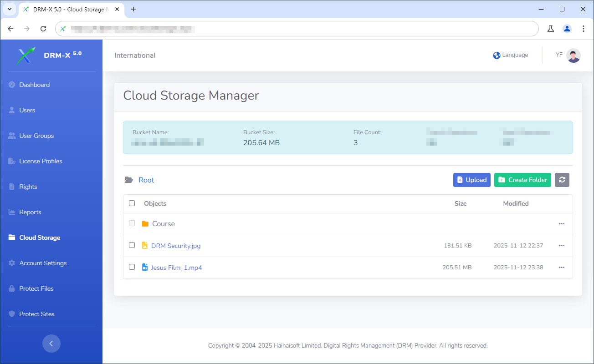Click the image file icon for DRM Security.jpg
The height and width of the screenshot is (364, 594).
(x=145, y=246)
